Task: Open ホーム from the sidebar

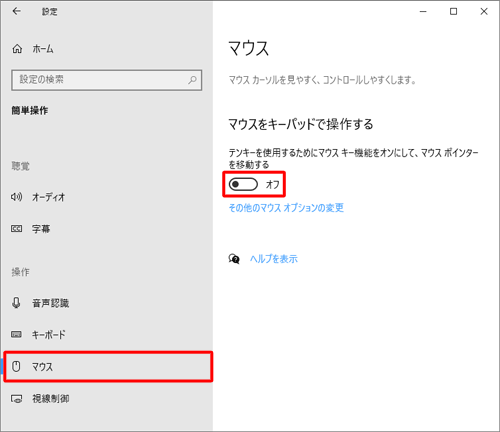Action: click(x=107, y=49)
